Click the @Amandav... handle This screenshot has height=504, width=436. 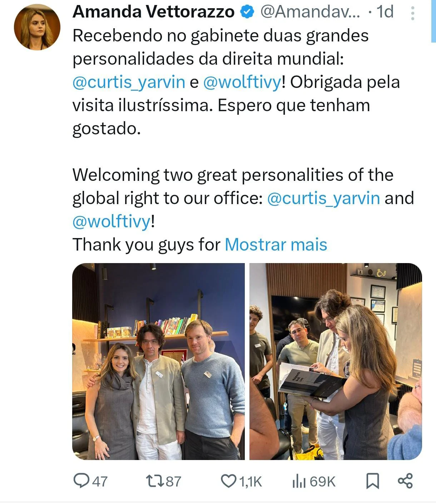[310, 12]
